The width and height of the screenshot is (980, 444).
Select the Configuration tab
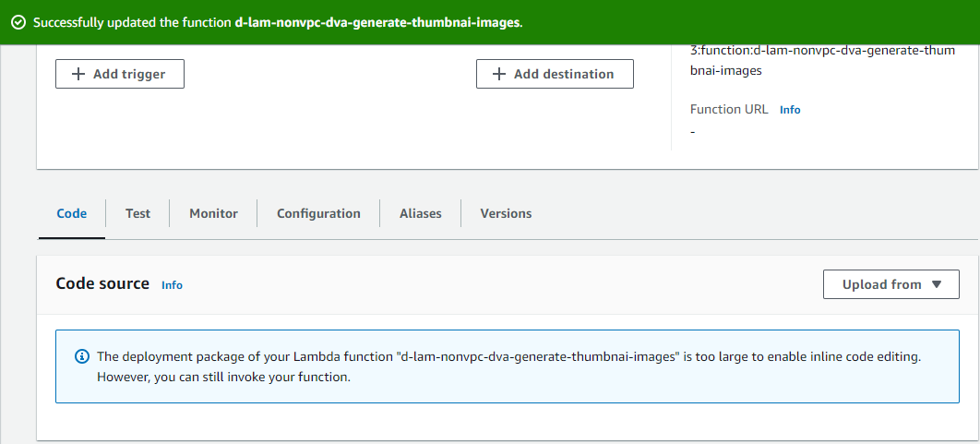click(318, 213)
